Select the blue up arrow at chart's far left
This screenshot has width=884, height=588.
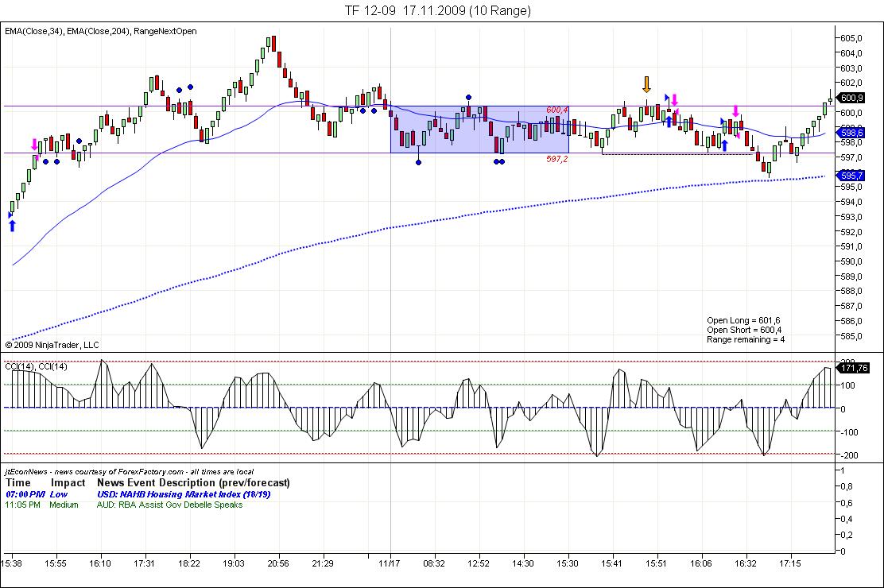12,226
